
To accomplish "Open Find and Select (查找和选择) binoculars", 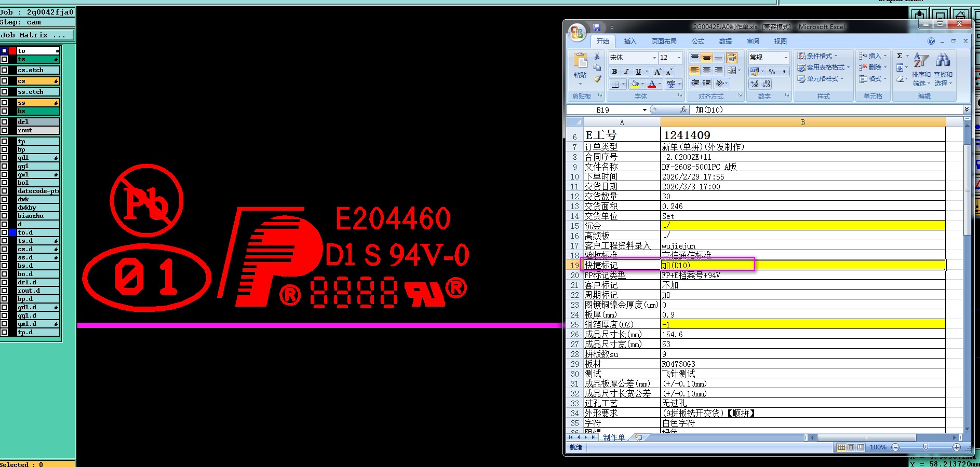I will tap(943, 70).
